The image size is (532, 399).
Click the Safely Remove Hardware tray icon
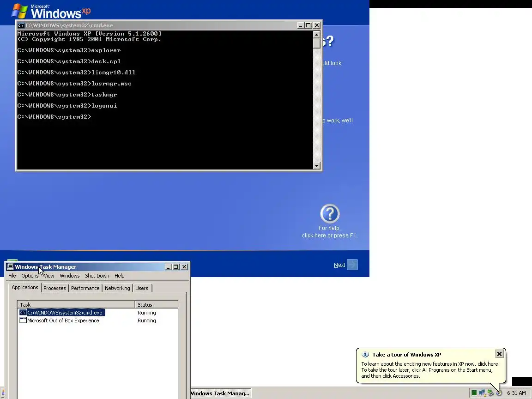point(490,393)
